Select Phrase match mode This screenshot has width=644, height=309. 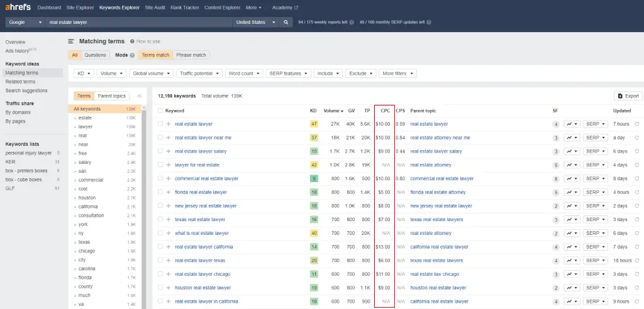pyautogui.click(x=191, y=55)
